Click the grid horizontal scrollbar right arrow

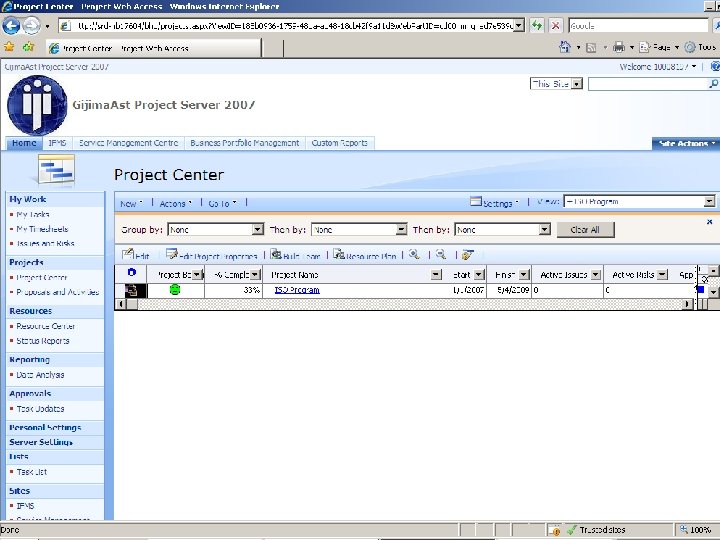[687, 304]
